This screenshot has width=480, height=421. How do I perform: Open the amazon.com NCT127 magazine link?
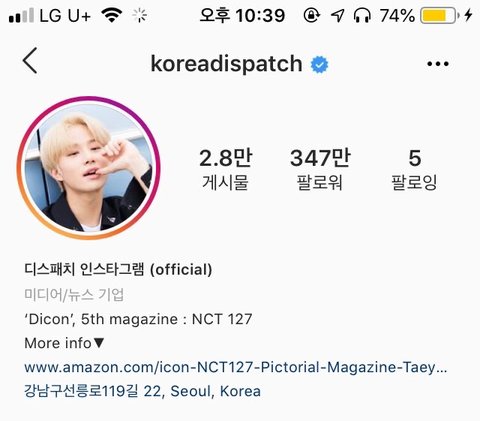point(236,367)
